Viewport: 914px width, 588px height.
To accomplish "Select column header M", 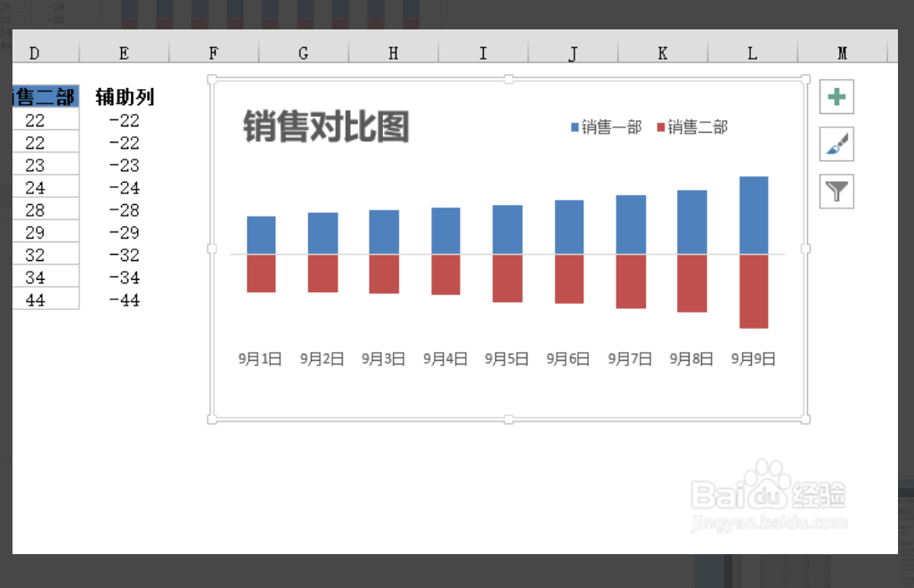I will (843, 53).
